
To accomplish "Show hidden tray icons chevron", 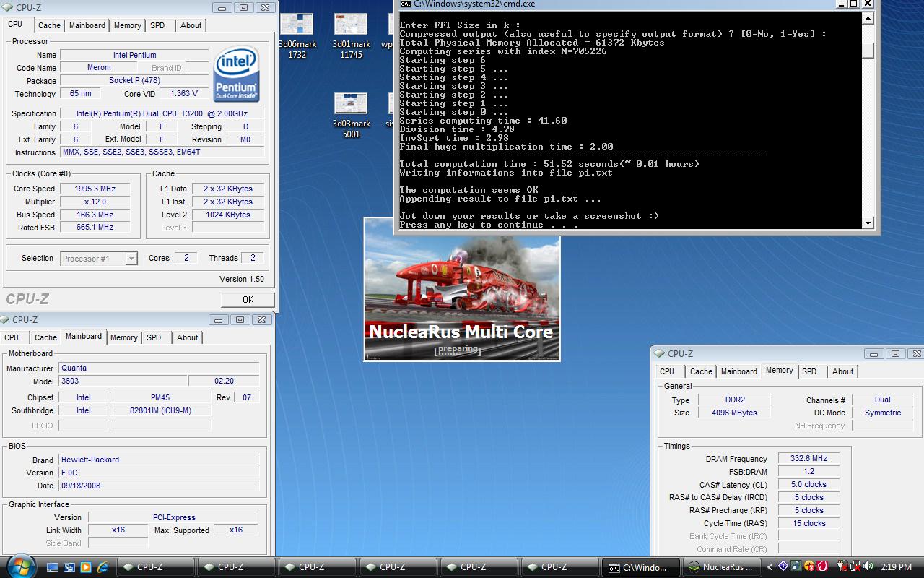I will (770, 567).
